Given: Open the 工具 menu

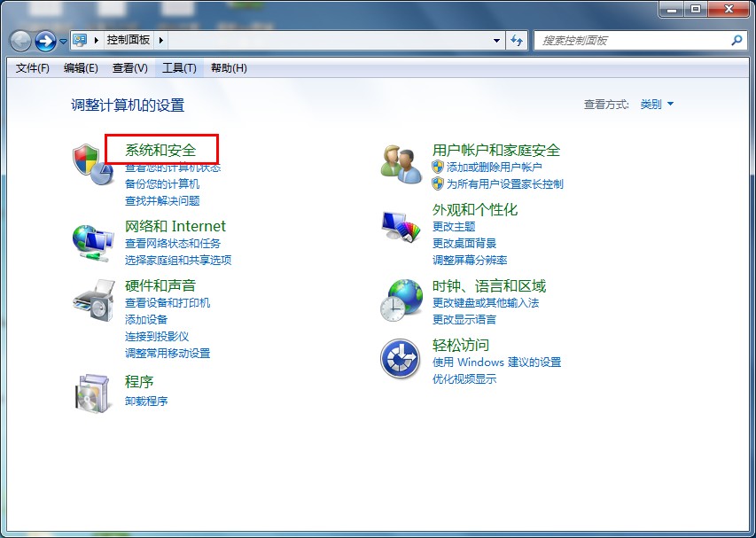Looking at the screenshot, I should [178, 67].
